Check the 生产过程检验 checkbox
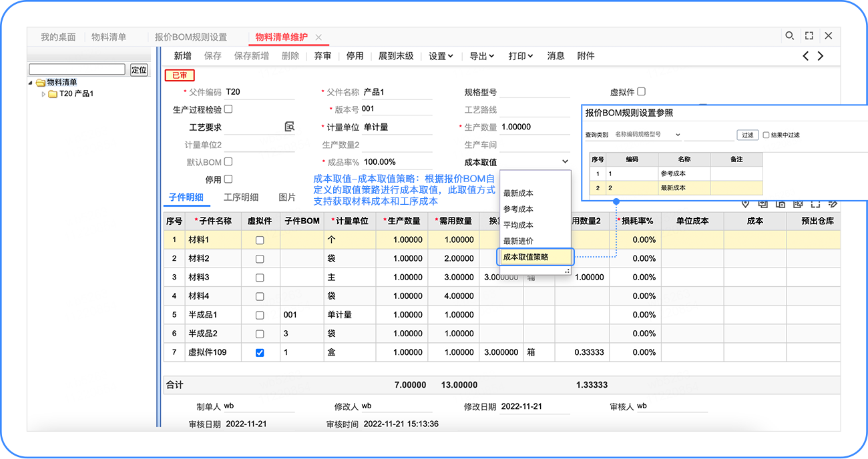 (228, 109)
